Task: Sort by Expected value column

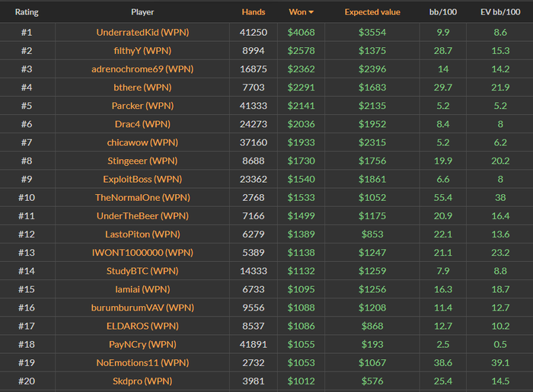Action: (x=372, y=12)
